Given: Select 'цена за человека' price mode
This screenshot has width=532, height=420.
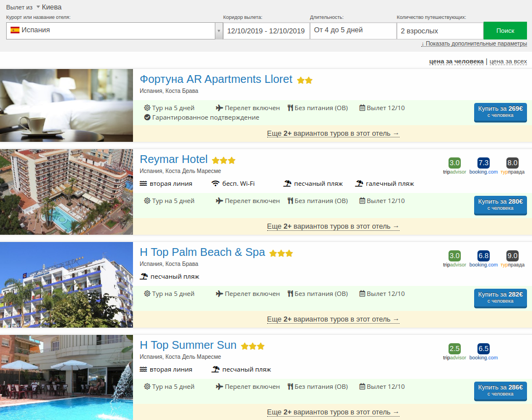Looking at the screenshot, I should (456, 61).
